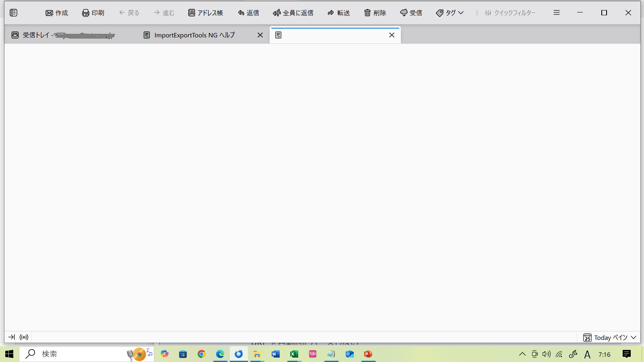Toggle the Today ペイン calendar button
Screen dimensions: 644x362
tap(606, 337)
